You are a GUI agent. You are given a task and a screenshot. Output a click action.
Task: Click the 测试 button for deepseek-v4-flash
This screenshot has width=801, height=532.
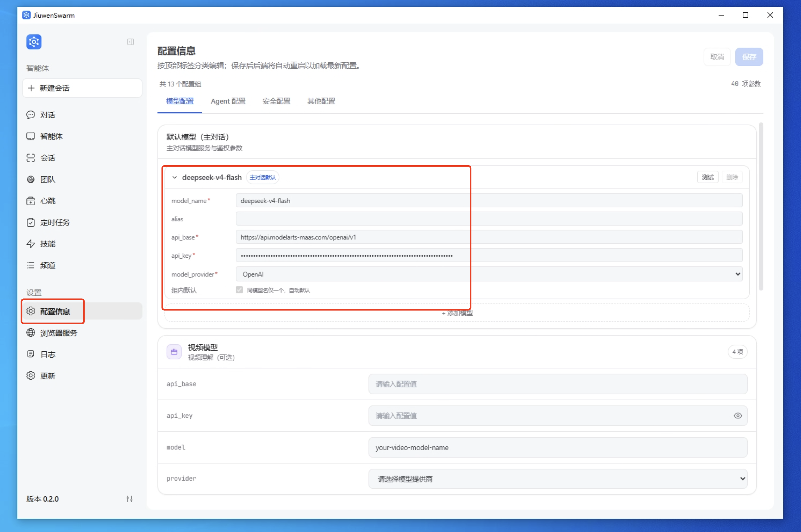click(707, 177)
